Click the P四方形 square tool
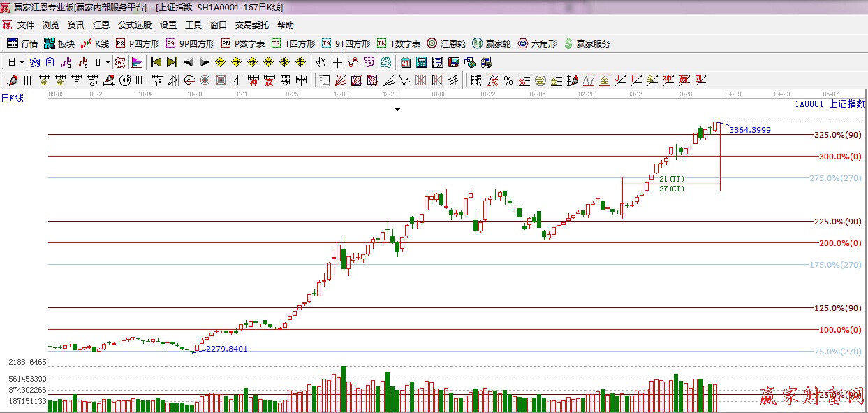This screenshot has height=413, width=868. [x=137, y=43]
